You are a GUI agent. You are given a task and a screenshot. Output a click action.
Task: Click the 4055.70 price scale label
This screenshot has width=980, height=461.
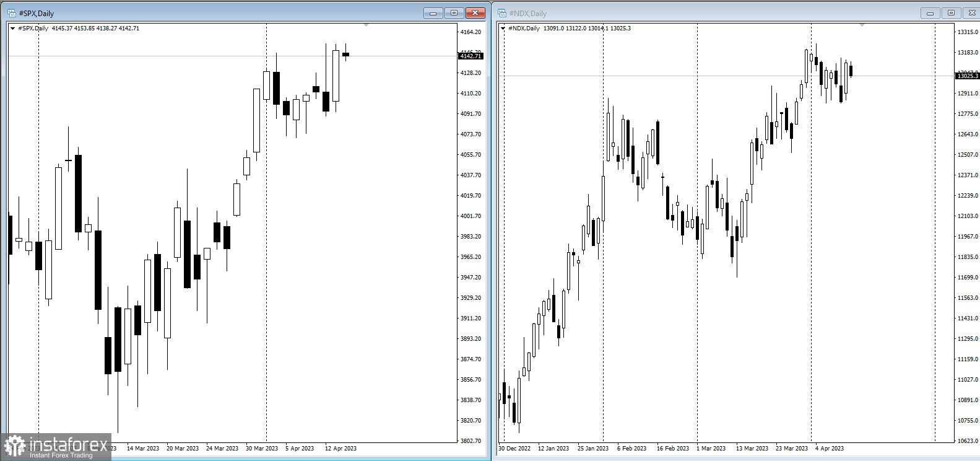click(470, 155)
